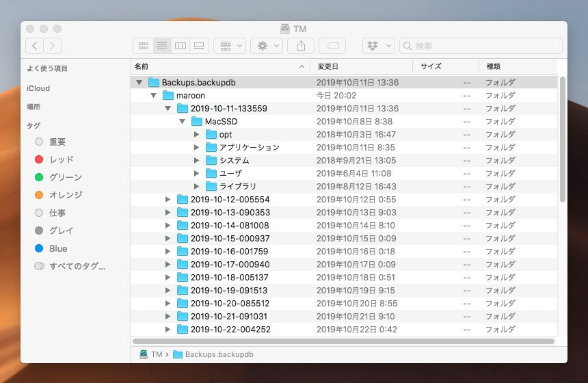Go back with the left arrow
Image resolution: width=588 pixels, height=383 pixels.
(34, 46)
